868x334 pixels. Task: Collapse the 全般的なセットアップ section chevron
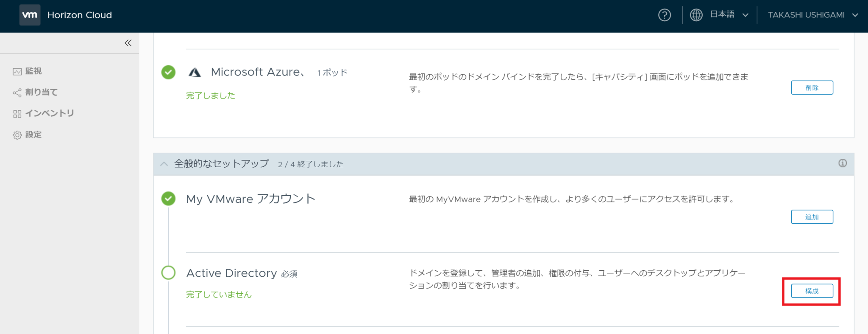point(164,164)
